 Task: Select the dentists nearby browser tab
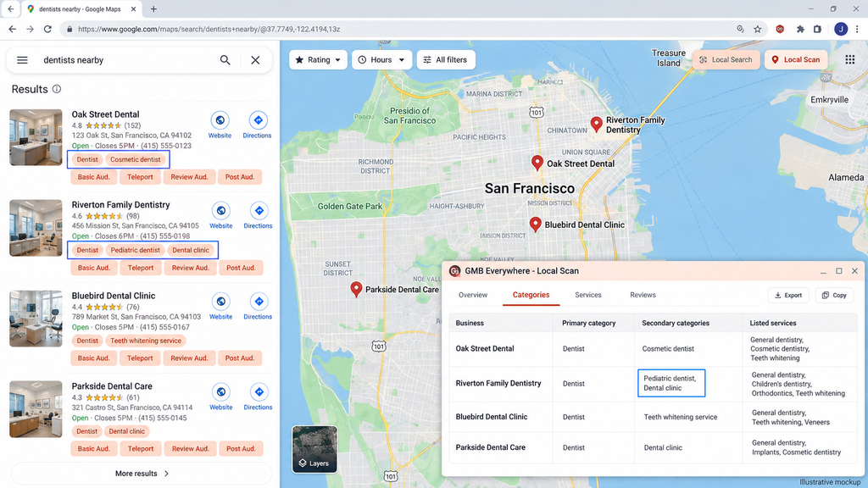click(81, 9)
